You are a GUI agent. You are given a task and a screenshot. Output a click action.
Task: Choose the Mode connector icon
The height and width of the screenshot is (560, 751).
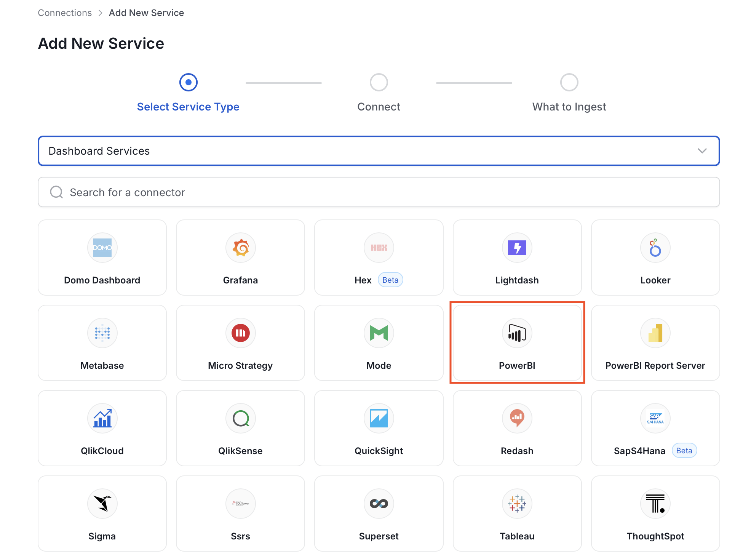pyautogui.click(x=379, y=333)
